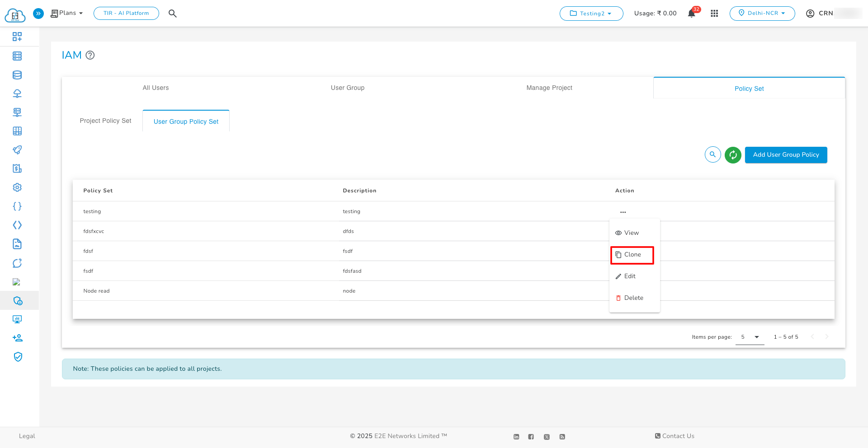Open the settings gear in sidebar
Viewport: 868px width, 448px height.
[x=17, y=187]
